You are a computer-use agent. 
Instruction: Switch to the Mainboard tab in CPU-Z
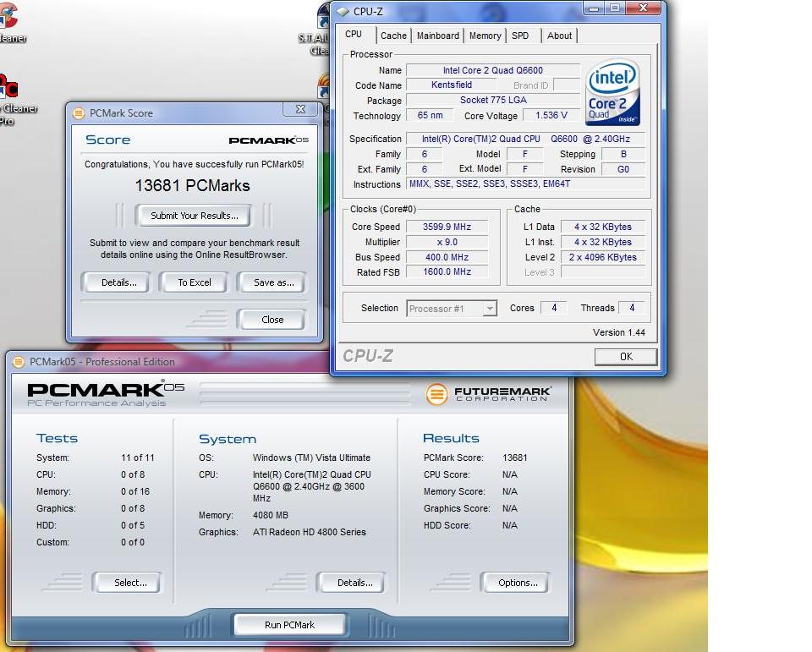437,36
